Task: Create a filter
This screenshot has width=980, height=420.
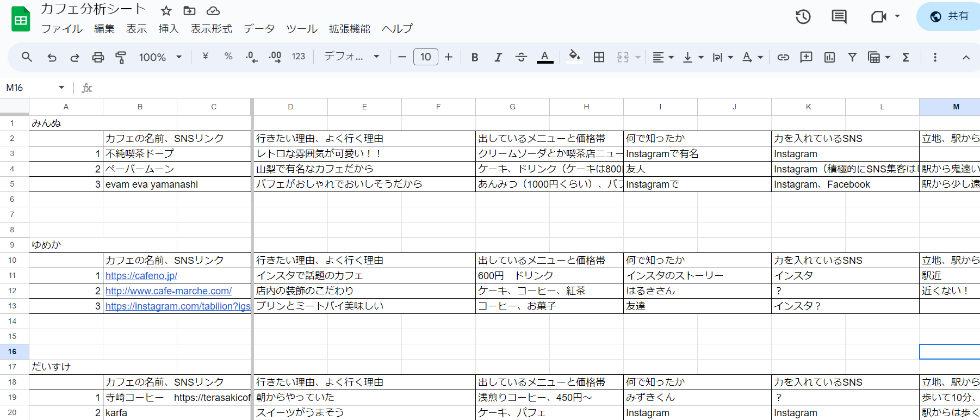Action: (852, 57)
